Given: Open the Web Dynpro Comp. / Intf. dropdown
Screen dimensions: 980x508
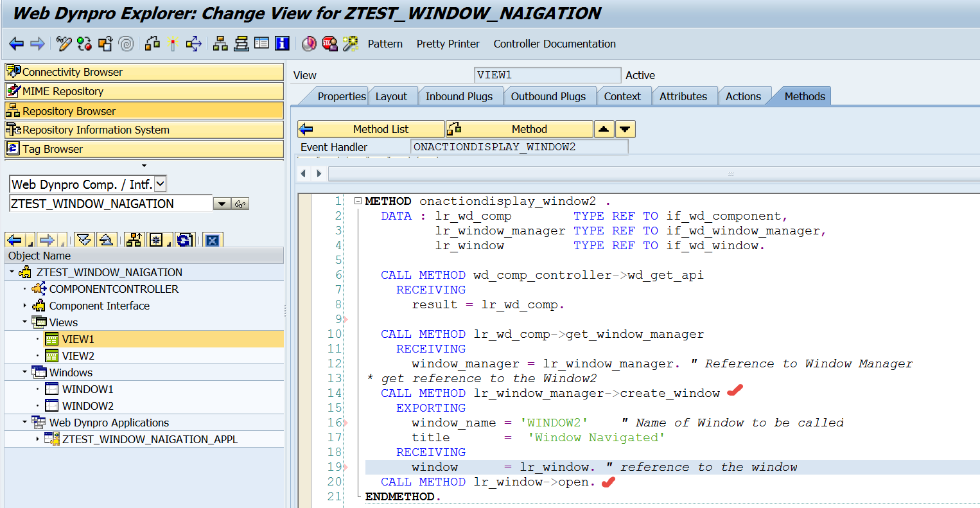Looking at the screenshot, I should [161, 184].
